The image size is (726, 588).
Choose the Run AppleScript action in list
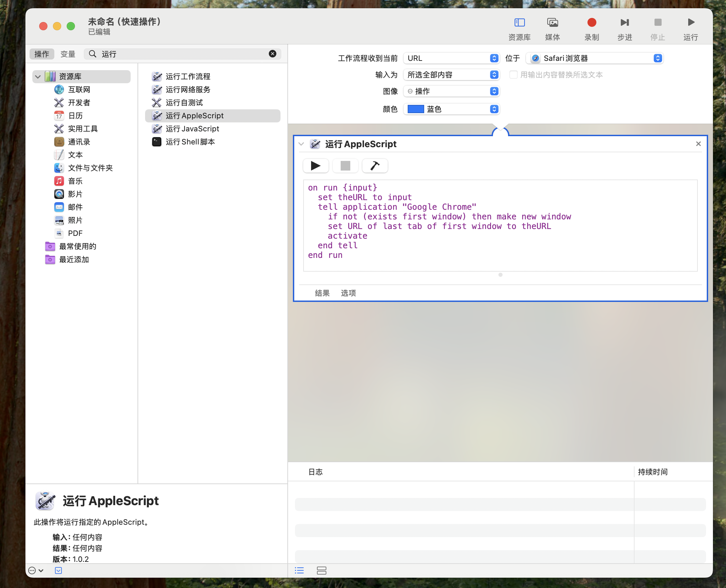pyautogui.click(x=212, y=116)
